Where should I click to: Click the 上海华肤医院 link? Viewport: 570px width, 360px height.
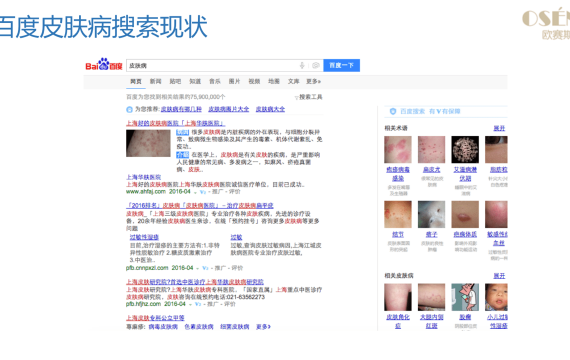pyautogui.click(x=143, y=177)
